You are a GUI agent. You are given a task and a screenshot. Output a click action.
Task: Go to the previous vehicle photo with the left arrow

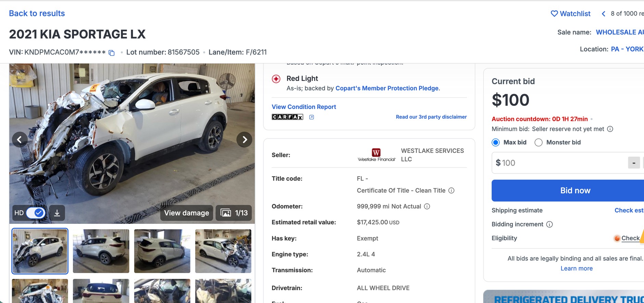20,140
